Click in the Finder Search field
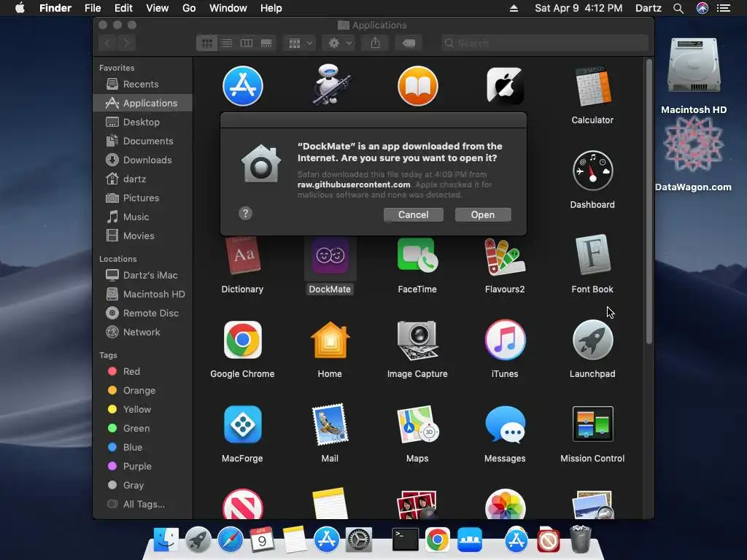 (544, 43)
